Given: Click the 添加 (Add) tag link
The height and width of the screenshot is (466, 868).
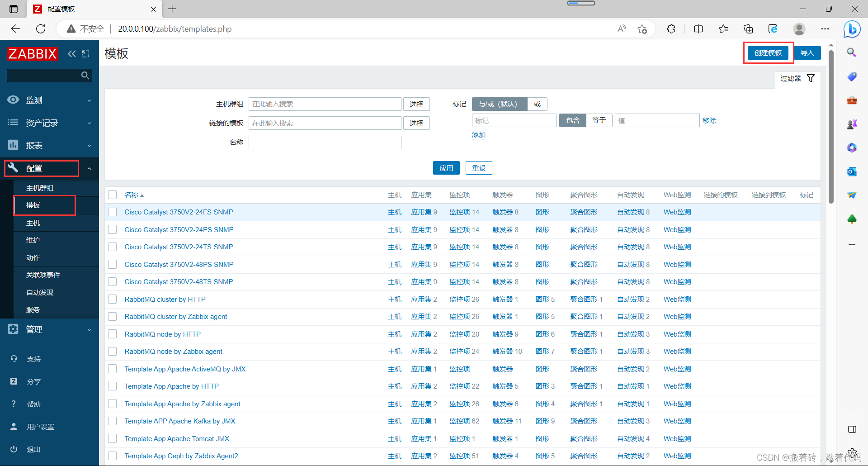Looking at the screenshot, I should [478, 135].
